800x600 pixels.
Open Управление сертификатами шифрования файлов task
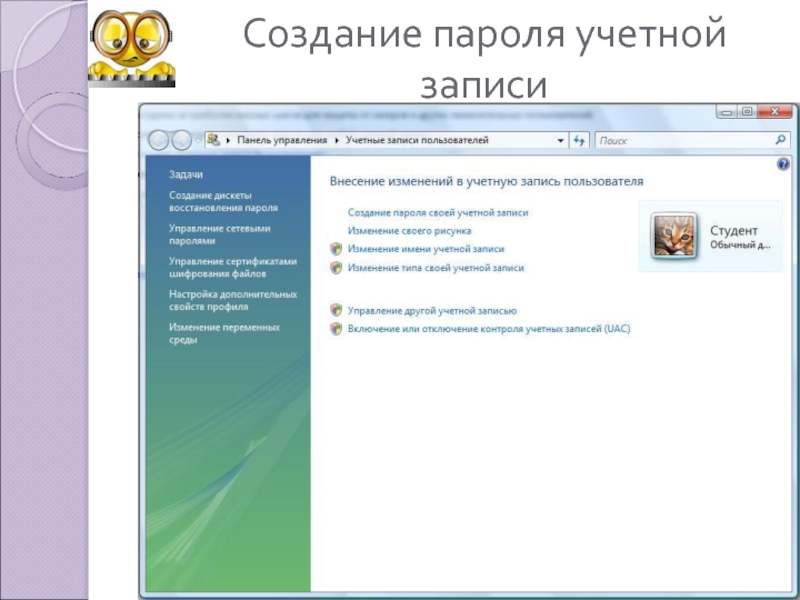233,267
